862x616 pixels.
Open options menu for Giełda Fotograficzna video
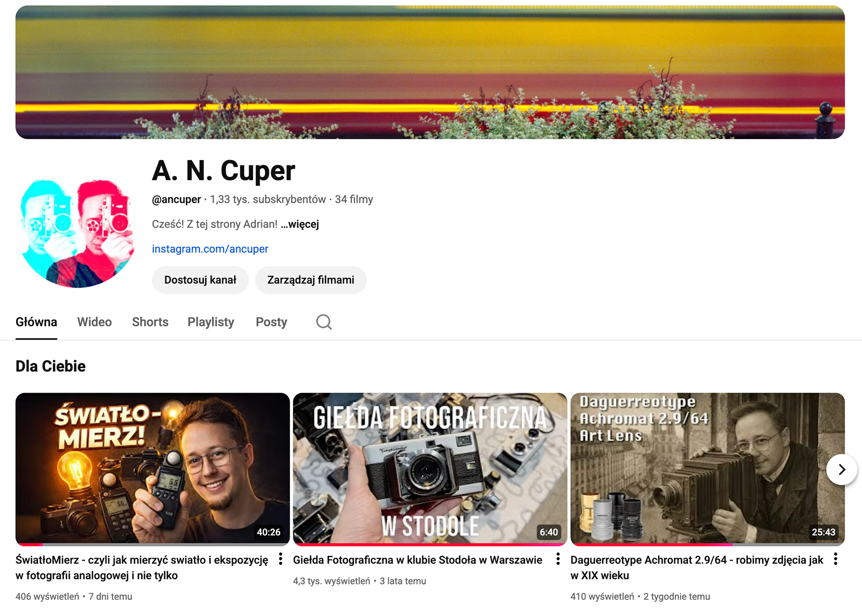click(x=558, y=559)
